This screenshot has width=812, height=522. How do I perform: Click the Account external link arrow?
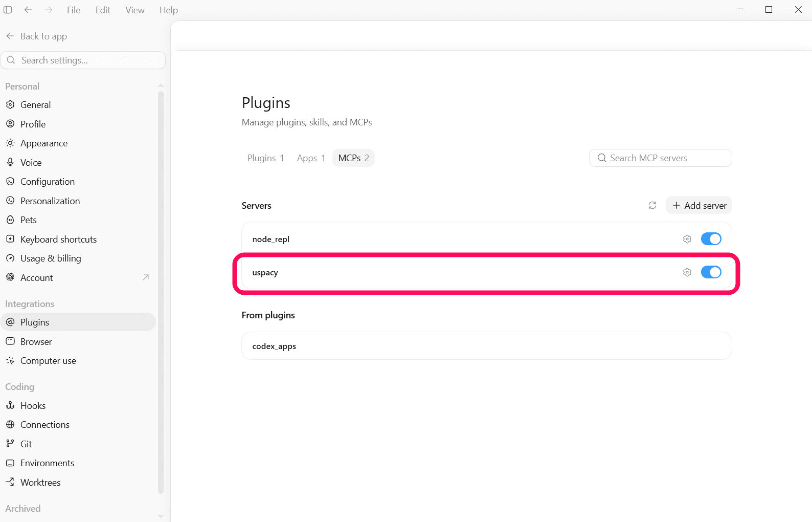(146, 277)
